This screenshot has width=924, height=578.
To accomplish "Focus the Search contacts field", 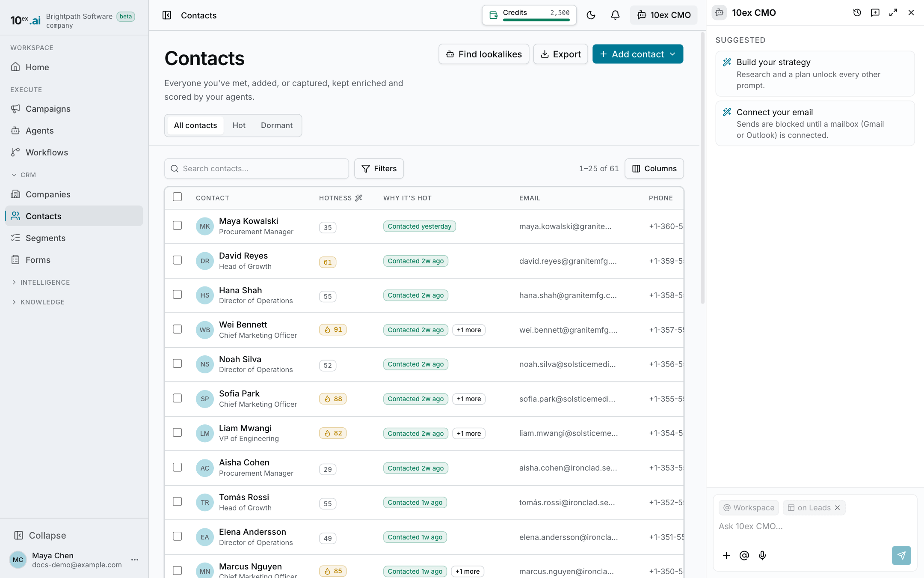I will pyautogui.click(x=257, y=169).
